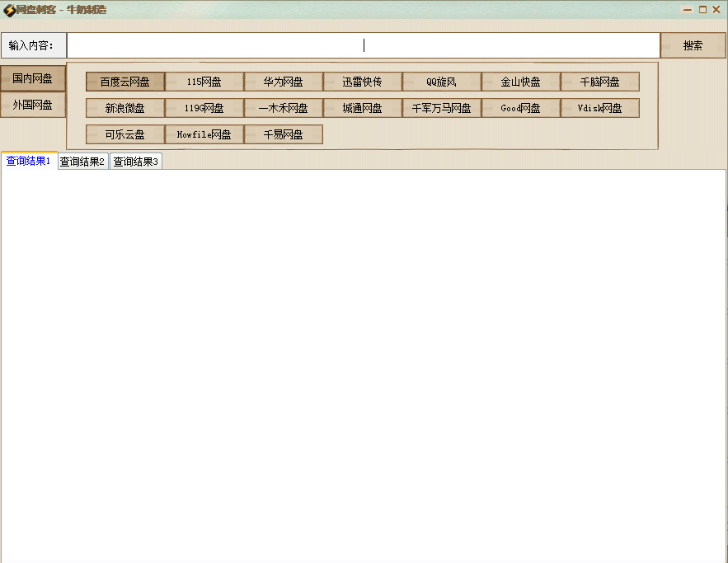The height and width of the screenshot is (563, 728).
Task: Pick the Good网盘 button
Action: tap(521, 108)
